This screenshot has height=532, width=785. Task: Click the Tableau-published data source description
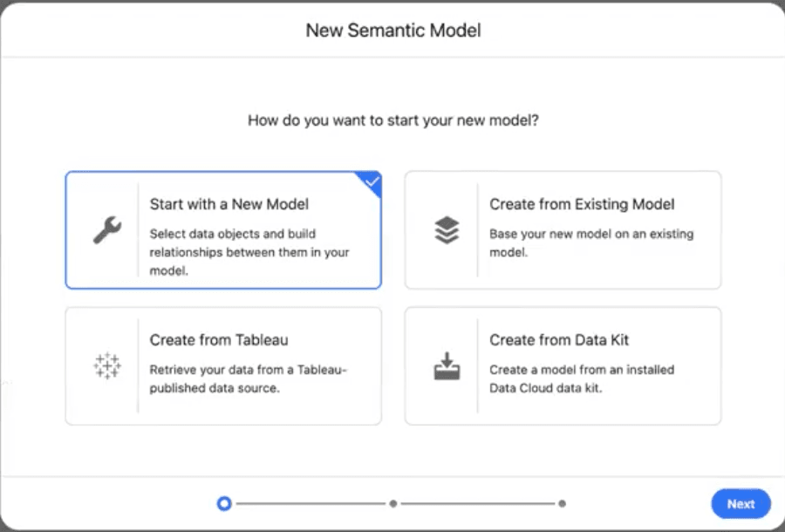pos(249,379)
